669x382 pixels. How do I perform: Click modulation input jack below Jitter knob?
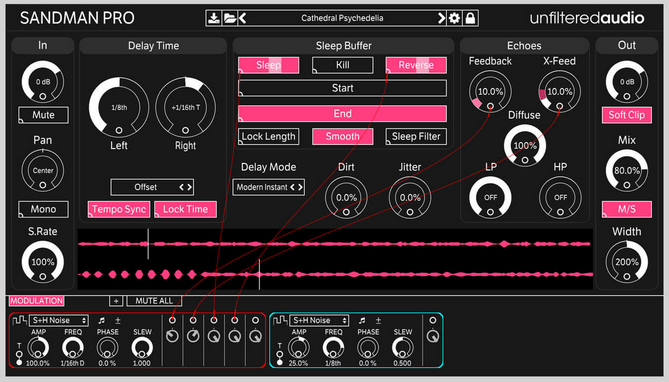(x=410, y=212)
